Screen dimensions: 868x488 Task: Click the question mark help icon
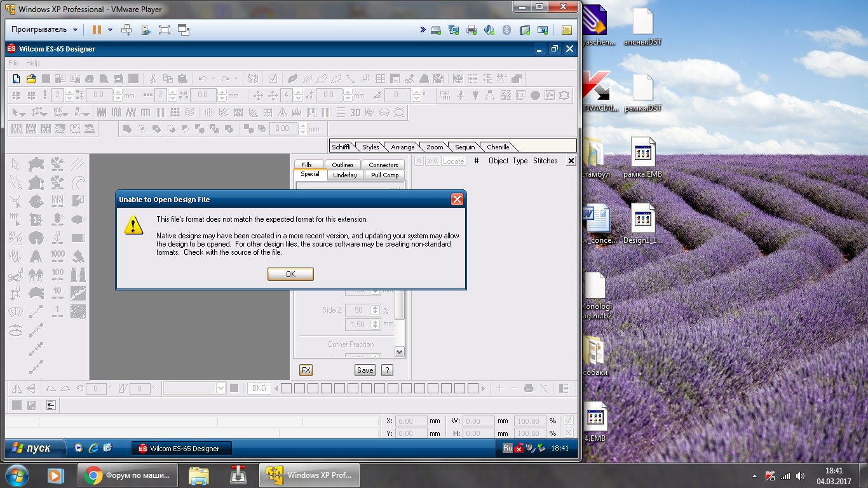[386, 370]
